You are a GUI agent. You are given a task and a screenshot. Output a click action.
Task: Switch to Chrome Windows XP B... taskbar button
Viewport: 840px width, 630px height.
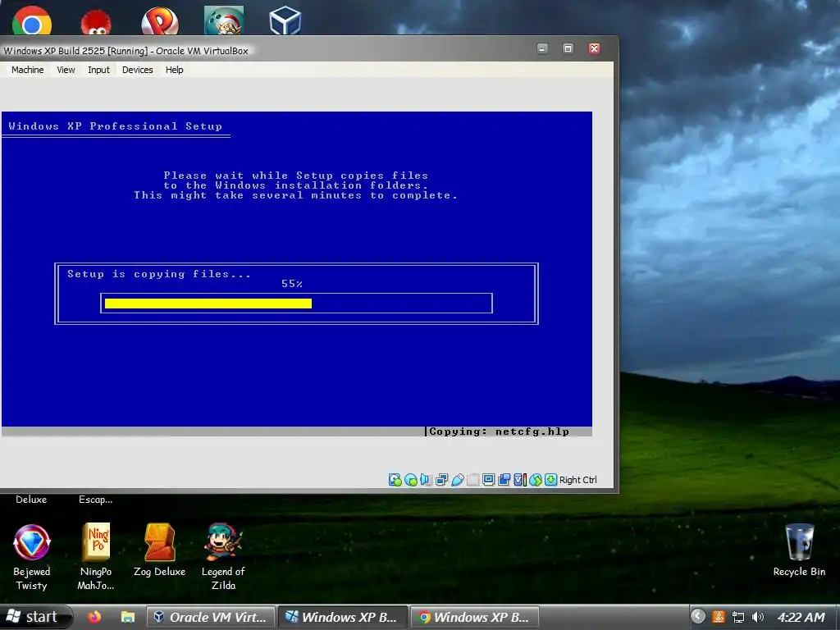475,617
